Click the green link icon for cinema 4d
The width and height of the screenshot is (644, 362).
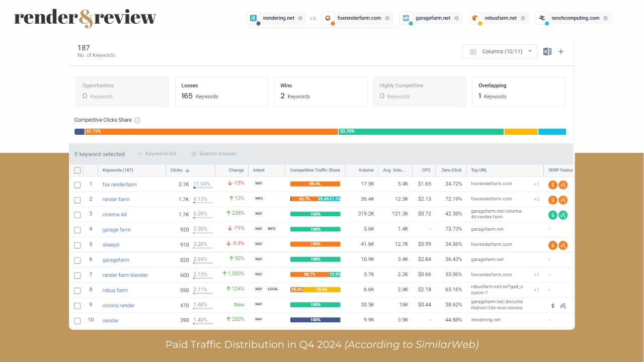tap(563, 215)
